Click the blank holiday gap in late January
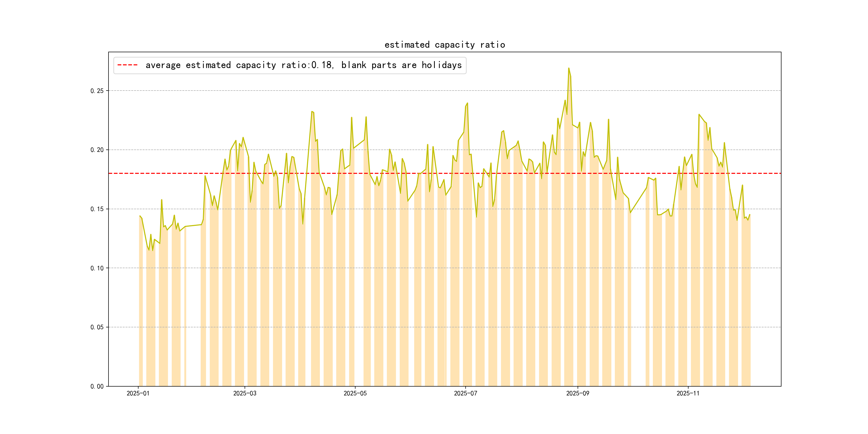 (193, 303)
